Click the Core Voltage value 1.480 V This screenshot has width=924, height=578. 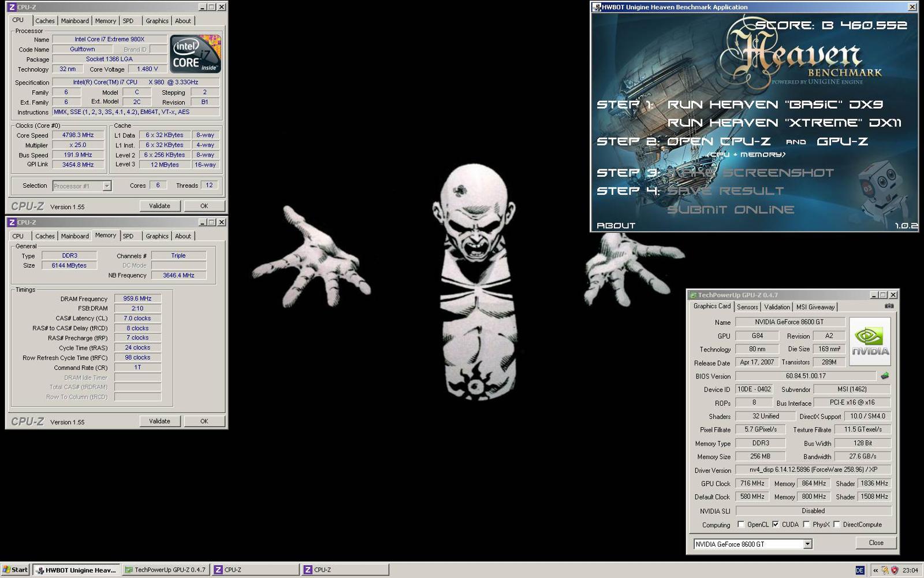pyautogui.click(x=147, y=69)
